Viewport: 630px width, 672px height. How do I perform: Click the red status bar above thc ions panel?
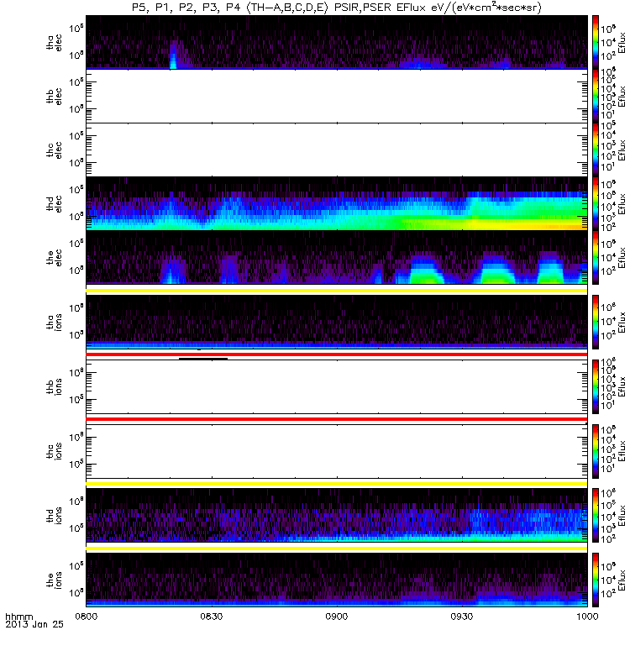[x=337, y=419]
